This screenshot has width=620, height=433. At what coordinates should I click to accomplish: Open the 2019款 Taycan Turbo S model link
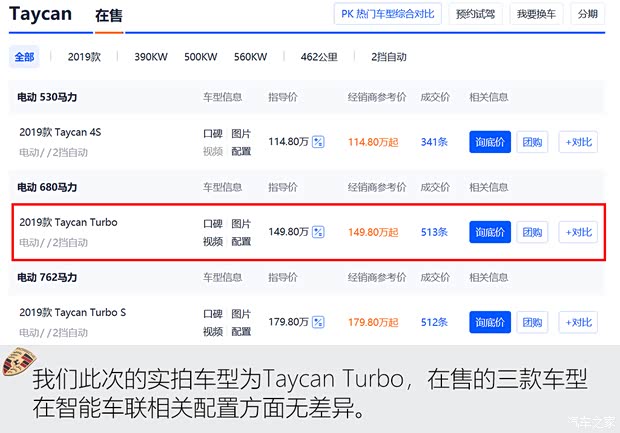tap(73, 312)
